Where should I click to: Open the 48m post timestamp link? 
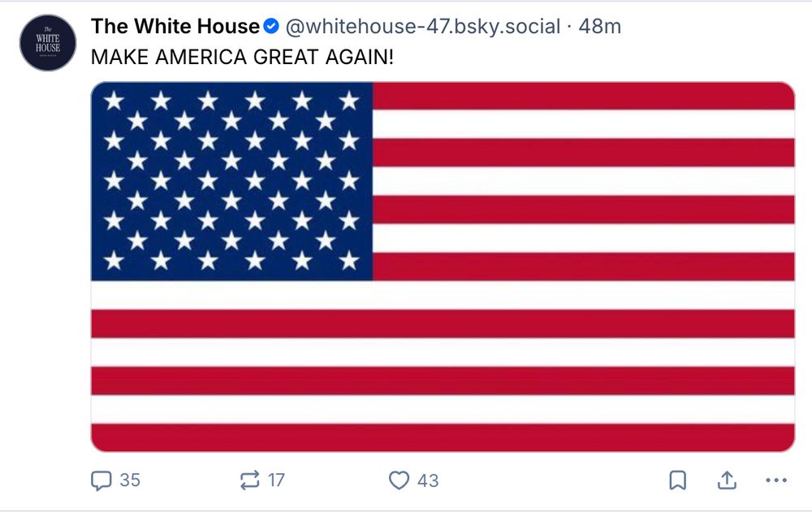point(599,27)
